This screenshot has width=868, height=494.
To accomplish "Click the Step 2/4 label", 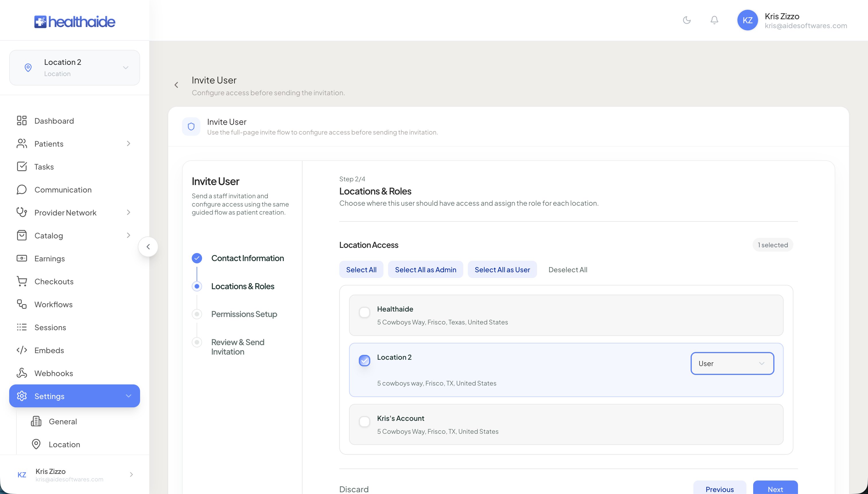I will coord(352,179).
